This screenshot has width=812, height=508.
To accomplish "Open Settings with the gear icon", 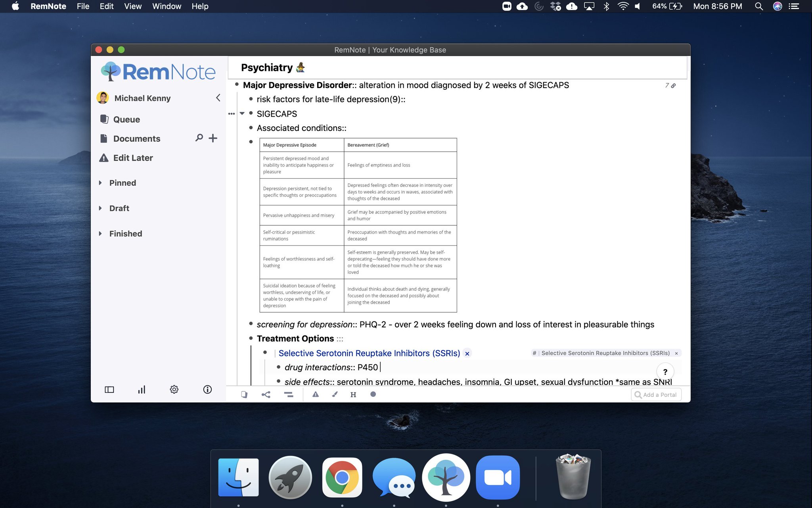I will 174,389.
